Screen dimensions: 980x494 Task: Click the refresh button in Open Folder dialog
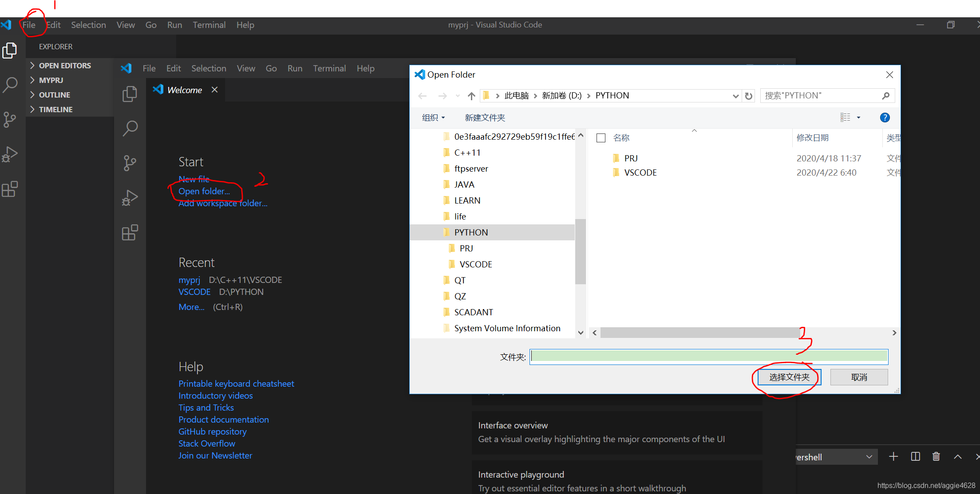click(749, 96)
